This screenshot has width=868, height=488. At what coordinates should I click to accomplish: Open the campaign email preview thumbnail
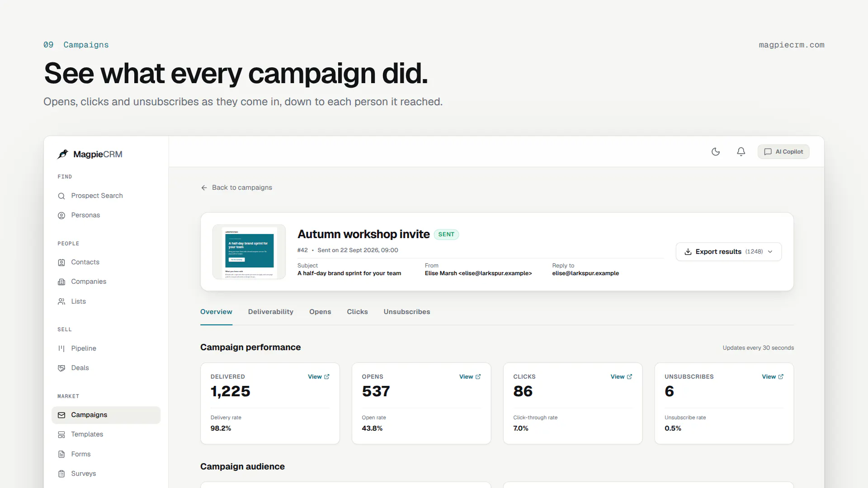(249, 252)
